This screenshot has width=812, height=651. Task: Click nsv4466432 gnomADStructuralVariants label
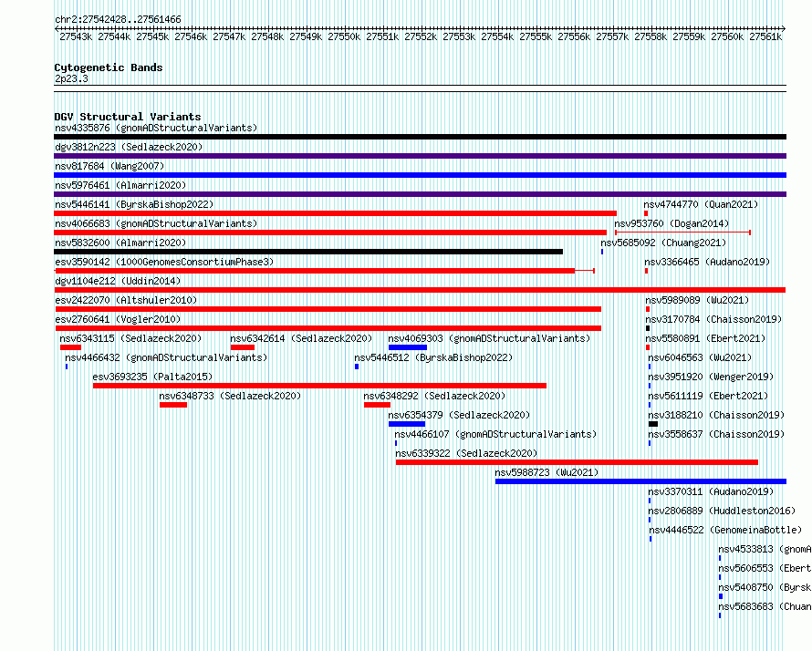(166, 357)
